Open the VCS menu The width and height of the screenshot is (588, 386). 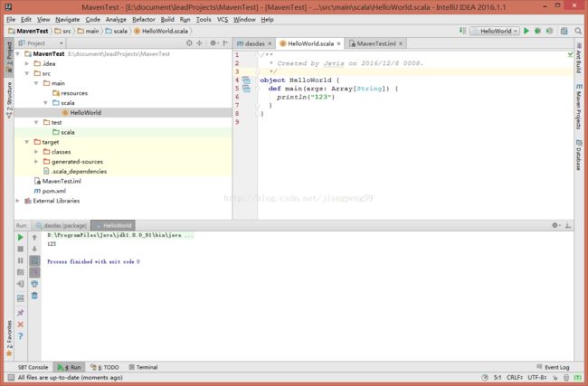pyautogui.click(x=223, y=20)
